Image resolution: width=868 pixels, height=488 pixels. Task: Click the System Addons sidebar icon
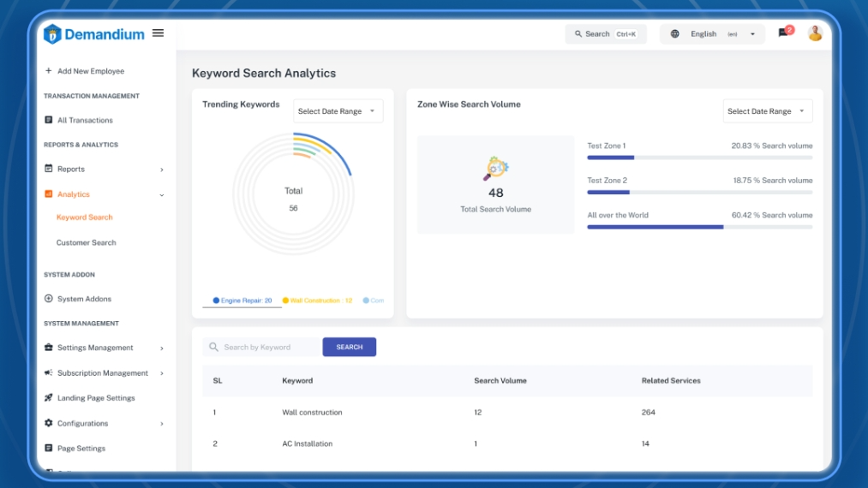click(49, 299)
